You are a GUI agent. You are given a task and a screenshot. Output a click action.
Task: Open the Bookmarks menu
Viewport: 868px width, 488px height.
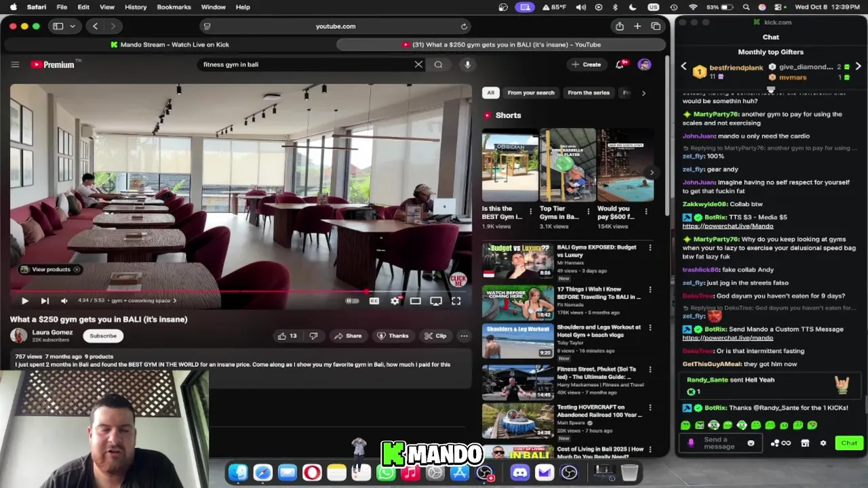click(174, 7)
